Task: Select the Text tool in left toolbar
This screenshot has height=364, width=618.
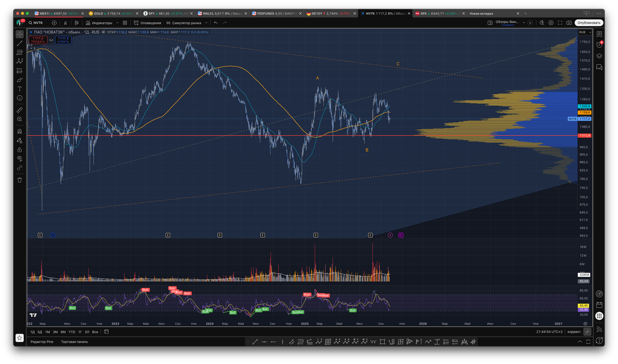Action: tap(19, 89)
